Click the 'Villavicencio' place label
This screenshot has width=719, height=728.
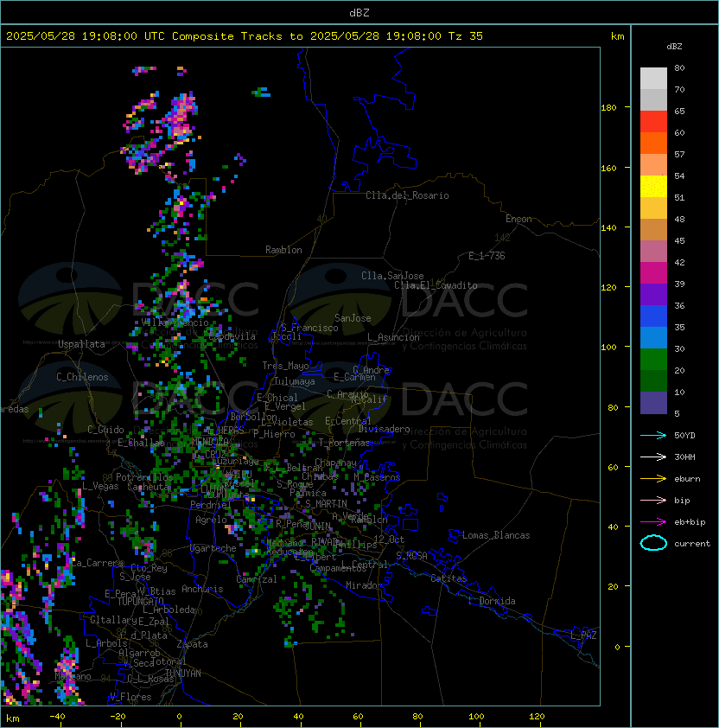click(x=175, y=322)
